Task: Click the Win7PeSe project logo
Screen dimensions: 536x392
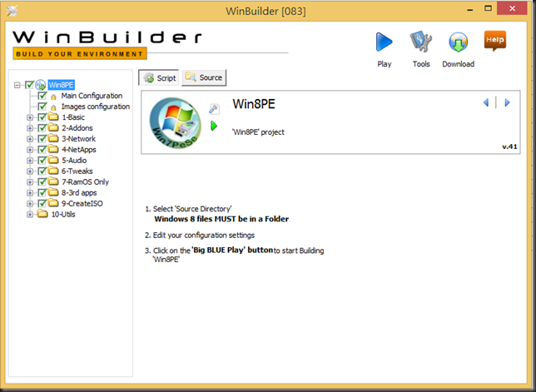Action: click(x=176, y=122)
